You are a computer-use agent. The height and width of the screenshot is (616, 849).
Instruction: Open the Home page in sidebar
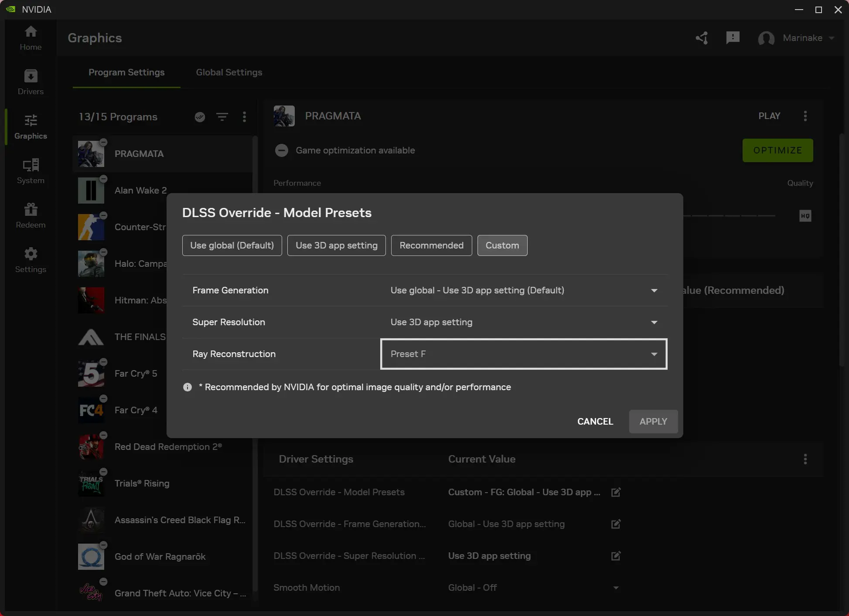click(x=31, y=38)
